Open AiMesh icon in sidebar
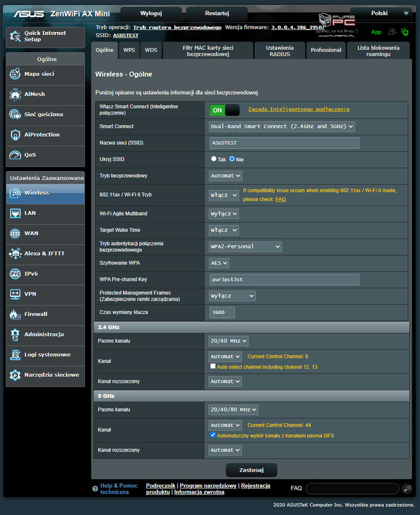420x515 pixels. pos(15,94)
